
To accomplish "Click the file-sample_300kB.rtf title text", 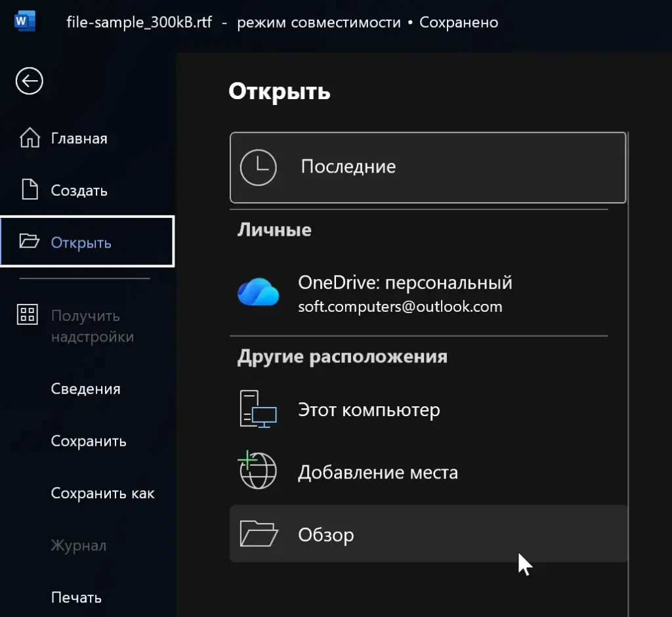I will click(x=139, y=22).
